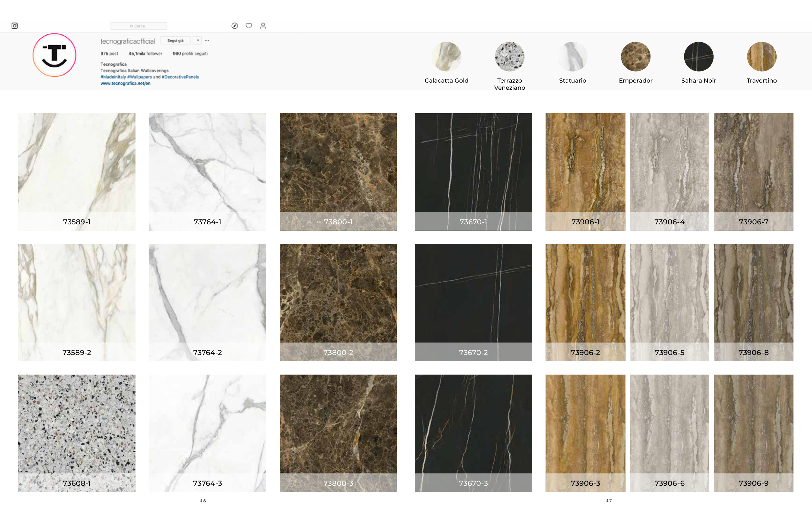Click the #DecorativePanels hashtag
Viewport: 812px width, 517px height.
[180, 77]
